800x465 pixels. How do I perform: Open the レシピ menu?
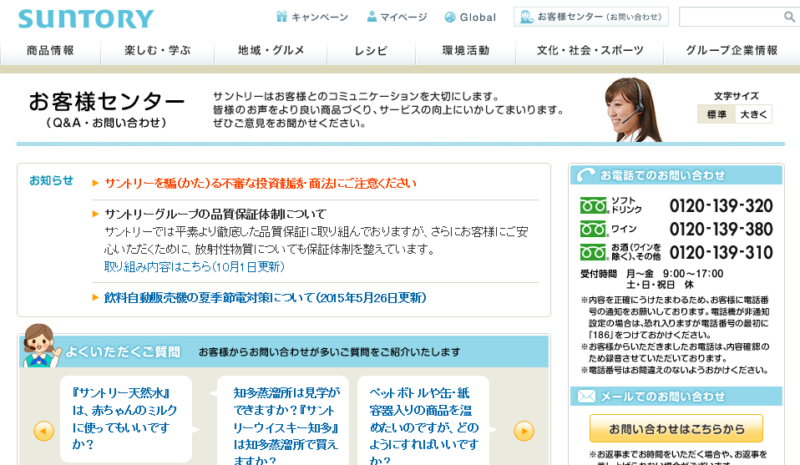(371, 51)
